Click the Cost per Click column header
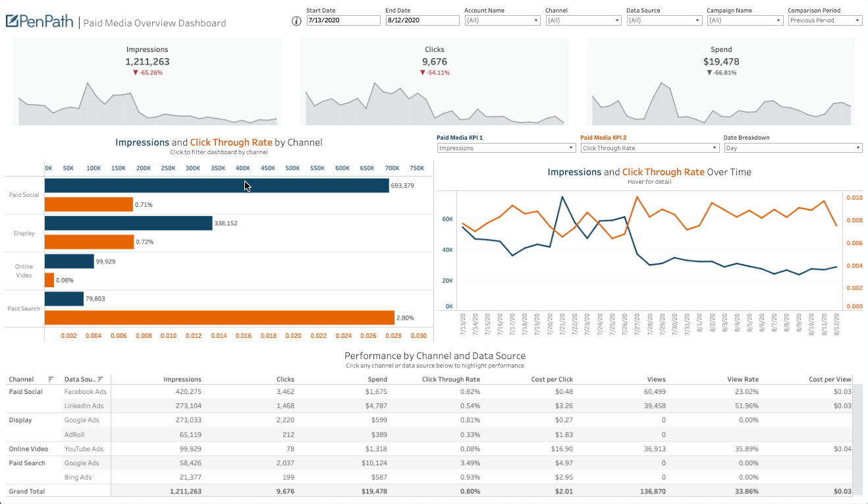This screenshot has width=868, height=504. click(x=552, y=379)
